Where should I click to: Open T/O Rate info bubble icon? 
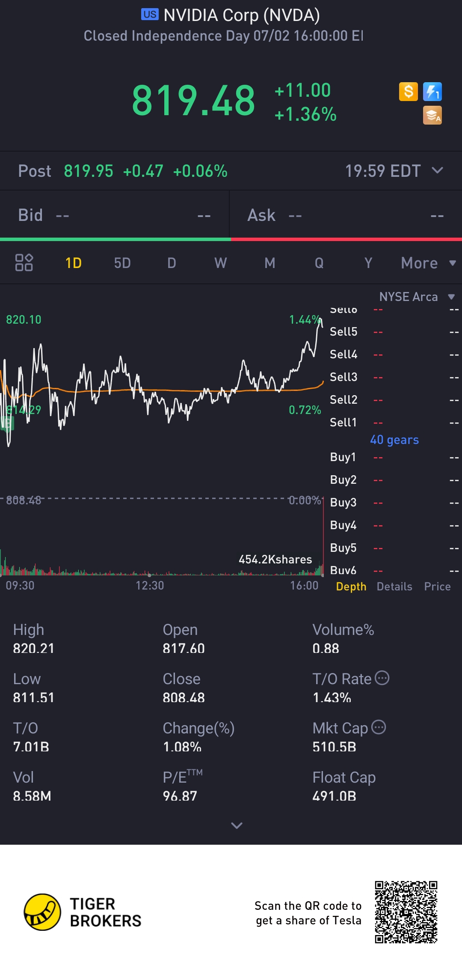(382, 678)
